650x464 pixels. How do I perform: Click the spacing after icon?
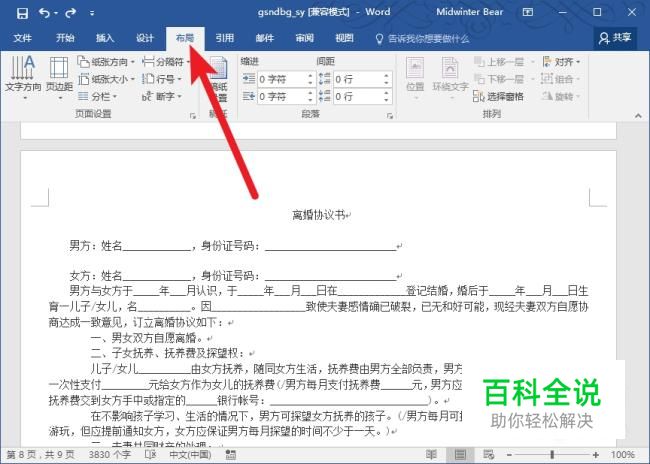tap(324, 96)
